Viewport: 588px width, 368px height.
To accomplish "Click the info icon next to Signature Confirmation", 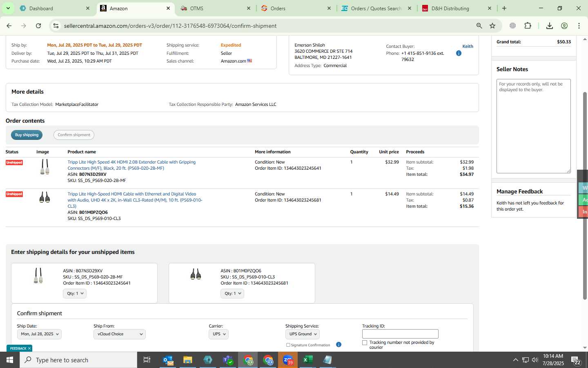I will [339, 345].
